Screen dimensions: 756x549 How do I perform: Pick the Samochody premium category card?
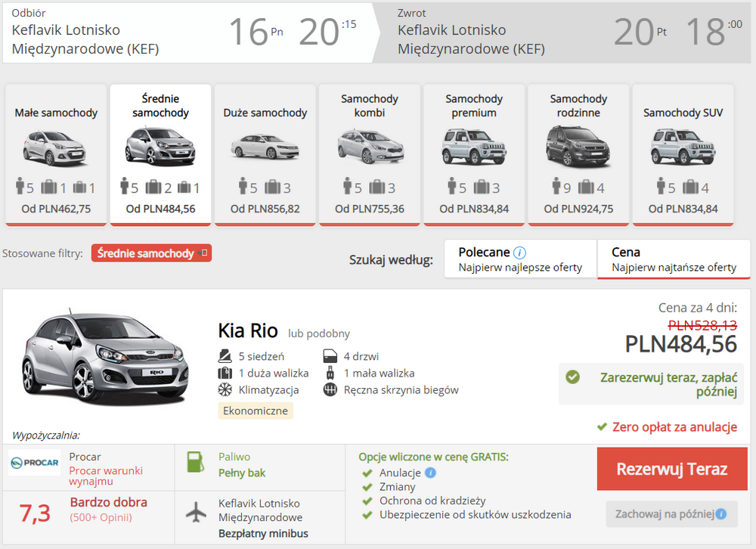pos(474,154)
